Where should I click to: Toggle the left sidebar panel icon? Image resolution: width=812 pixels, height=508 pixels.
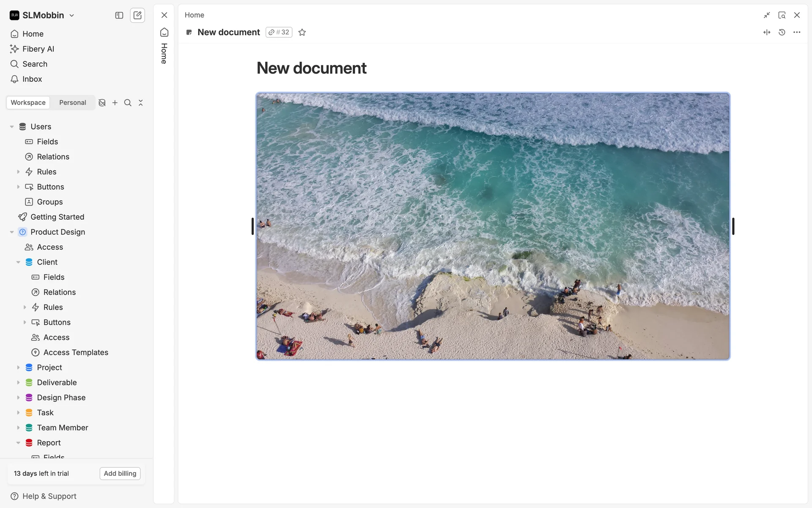pos(119,15)
